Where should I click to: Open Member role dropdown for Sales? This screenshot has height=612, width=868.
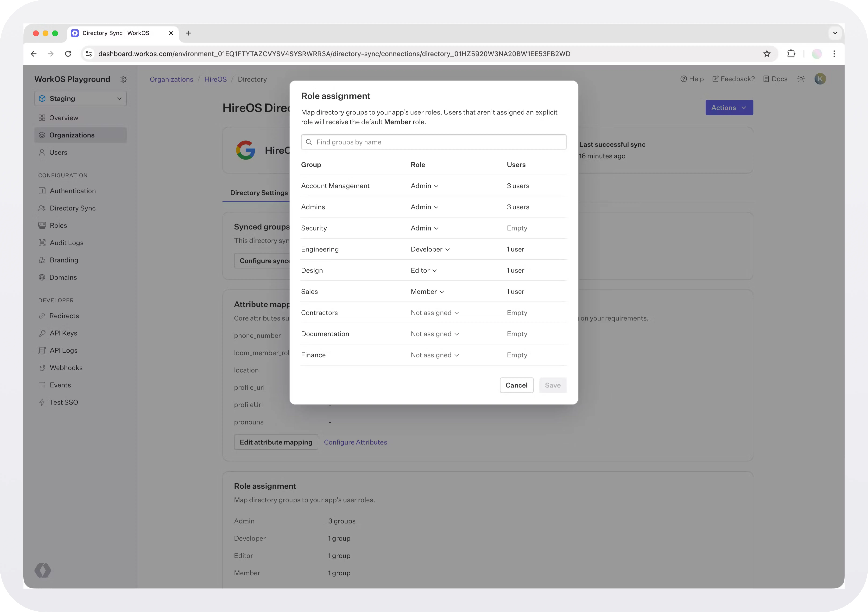pos(428,292)
